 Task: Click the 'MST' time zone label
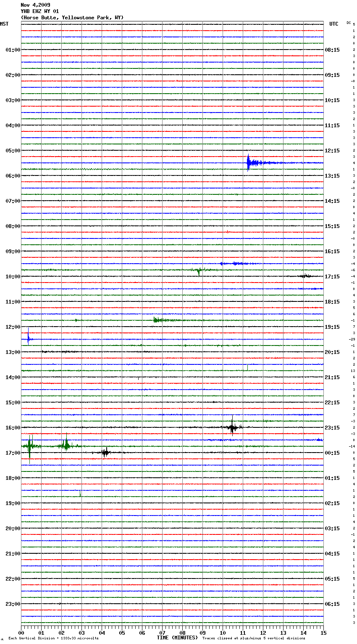pyautogui.click(x=4, y=24)
